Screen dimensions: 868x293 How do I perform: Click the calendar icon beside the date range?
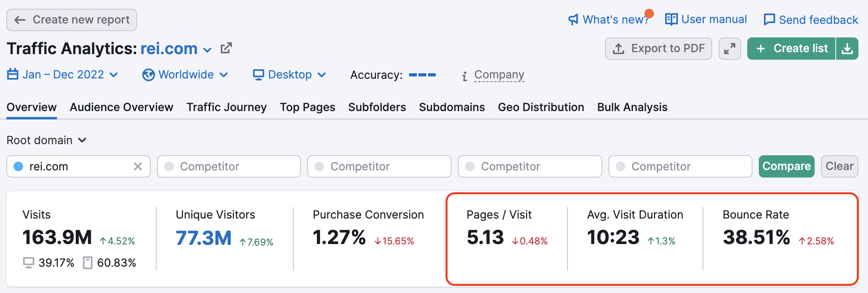pos(13,74)
